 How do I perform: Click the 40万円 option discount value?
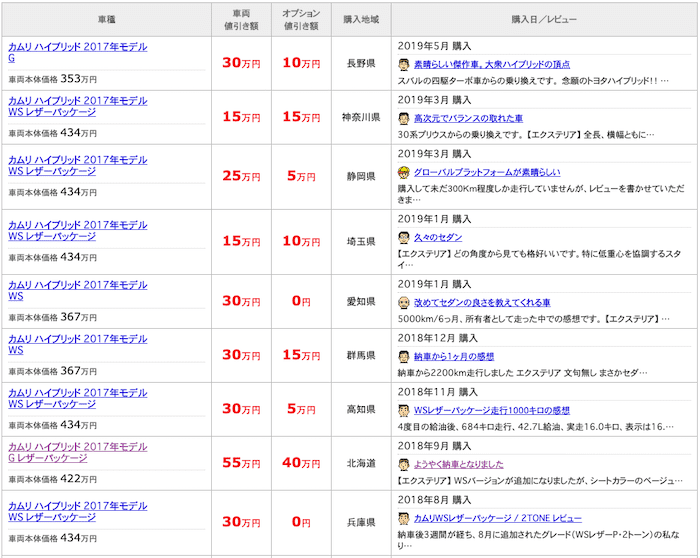pos(301,463)
